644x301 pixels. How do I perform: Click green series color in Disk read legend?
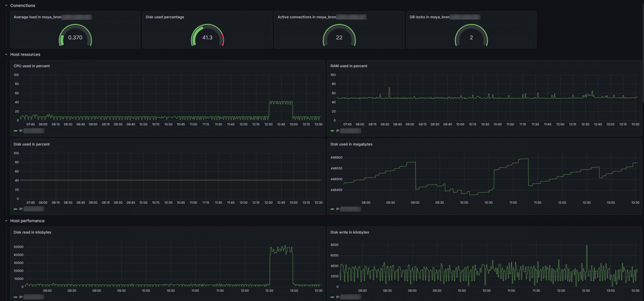(x=16, y=297)
